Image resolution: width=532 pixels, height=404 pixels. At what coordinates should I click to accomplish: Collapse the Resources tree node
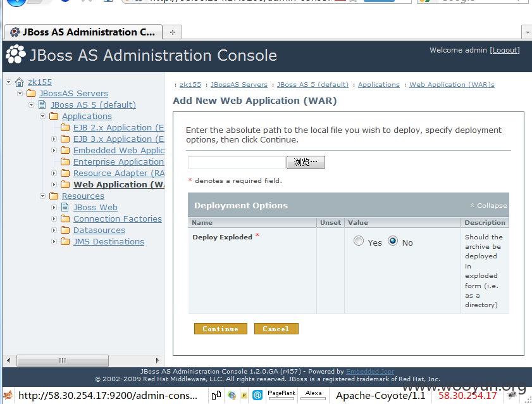[x=43, y=196]
